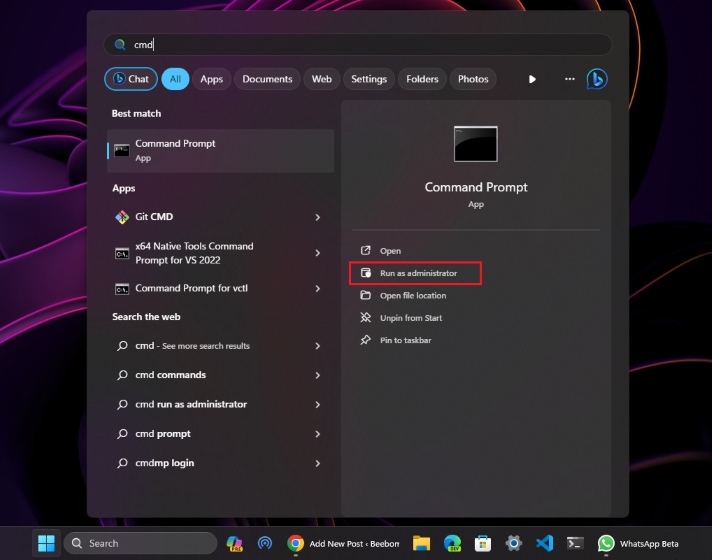Viewport: 712px width, 560px height.
Task: Click the three-dot more options icon
Action: pyautogui.click(x=569, y=79)
